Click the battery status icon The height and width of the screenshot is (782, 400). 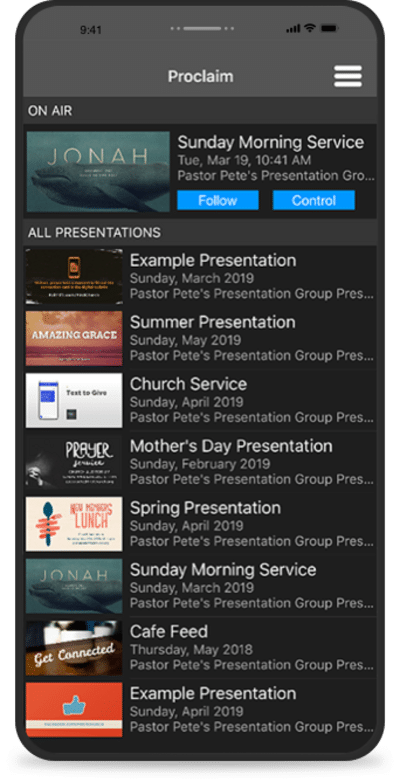(329, 28)
